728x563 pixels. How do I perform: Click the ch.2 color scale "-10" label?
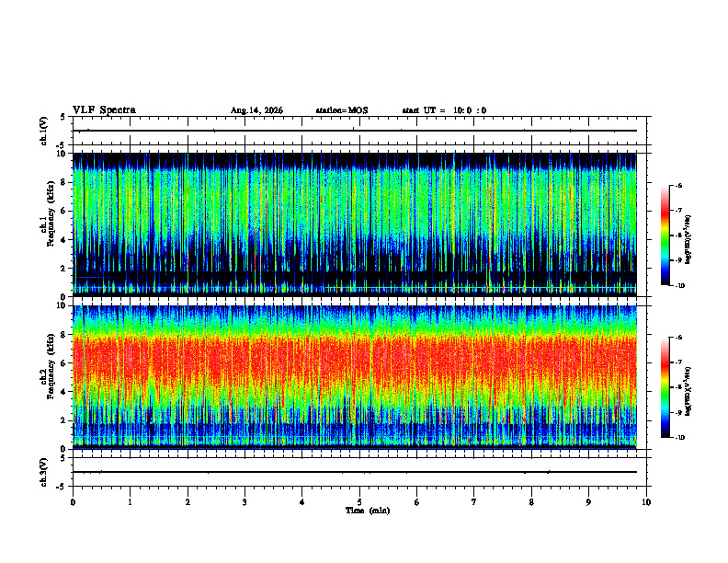679,437
